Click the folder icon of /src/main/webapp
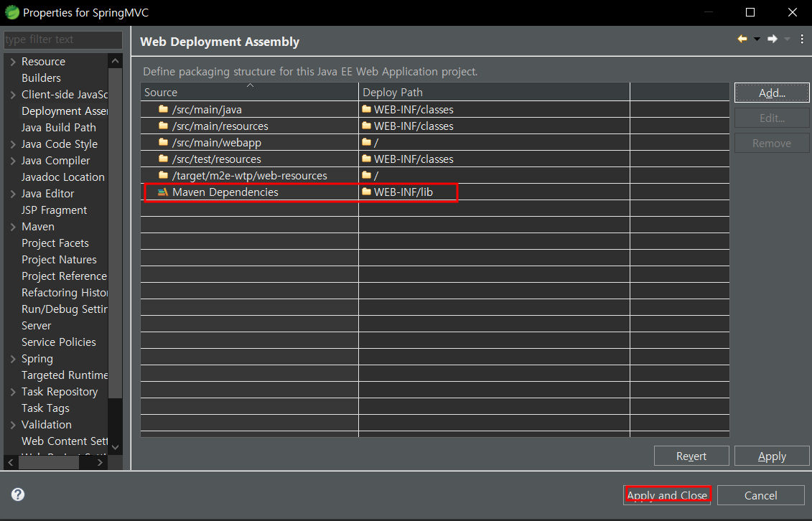 click(163, 142)
